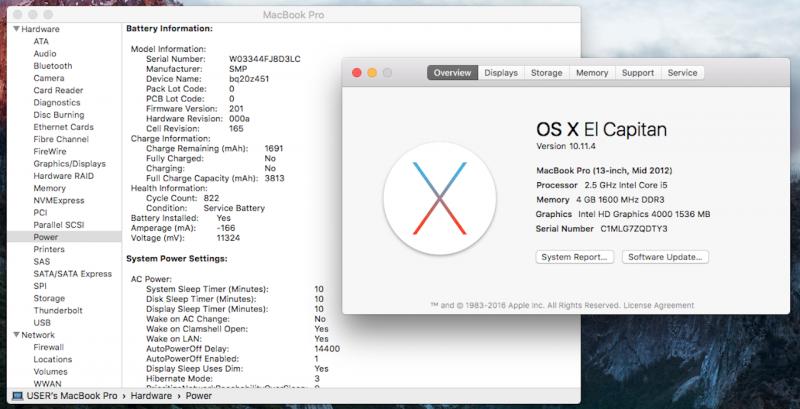Collapse the Hardware tree section
Screen dimensions: 800x409
(x=16, y=30)
